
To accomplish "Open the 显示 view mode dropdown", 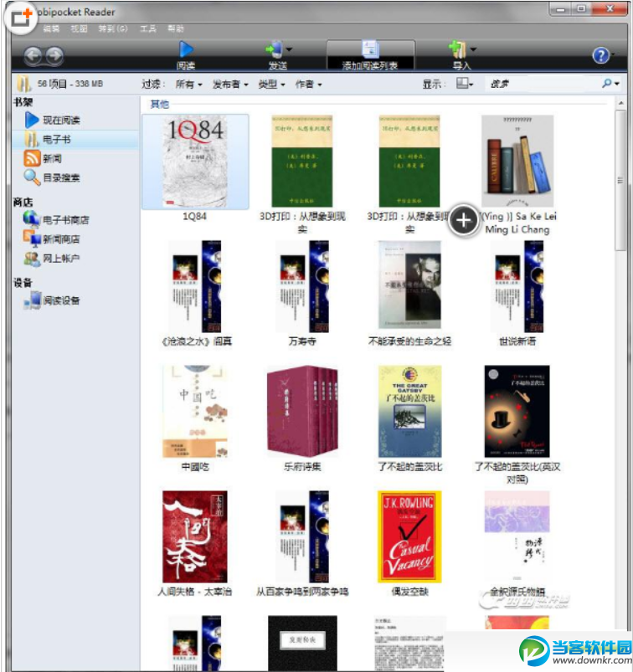I will coord(465,83).
